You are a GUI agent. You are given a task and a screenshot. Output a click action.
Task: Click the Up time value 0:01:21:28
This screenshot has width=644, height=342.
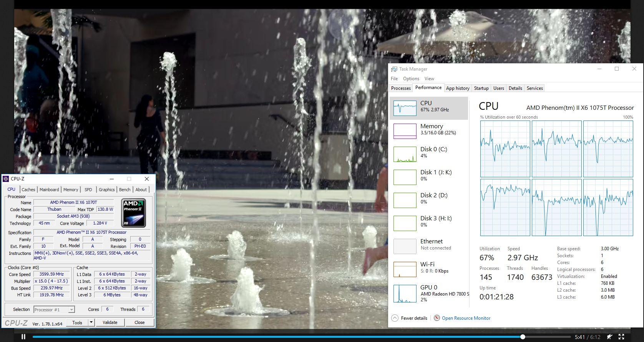tap(496, 297)
